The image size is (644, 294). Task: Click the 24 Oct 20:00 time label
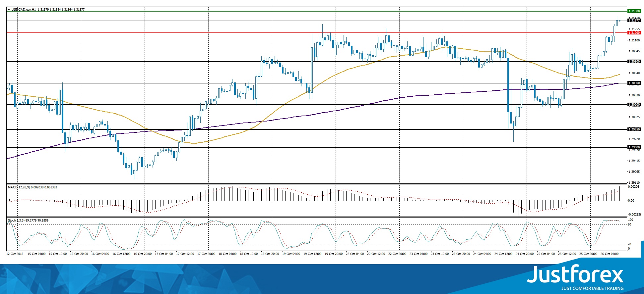[x=525, y=254]
